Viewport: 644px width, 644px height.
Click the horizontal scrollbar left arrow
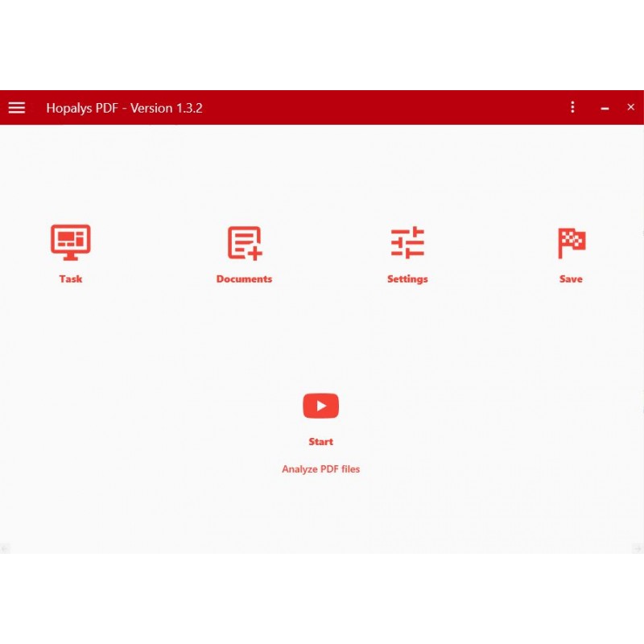[5, 548]
